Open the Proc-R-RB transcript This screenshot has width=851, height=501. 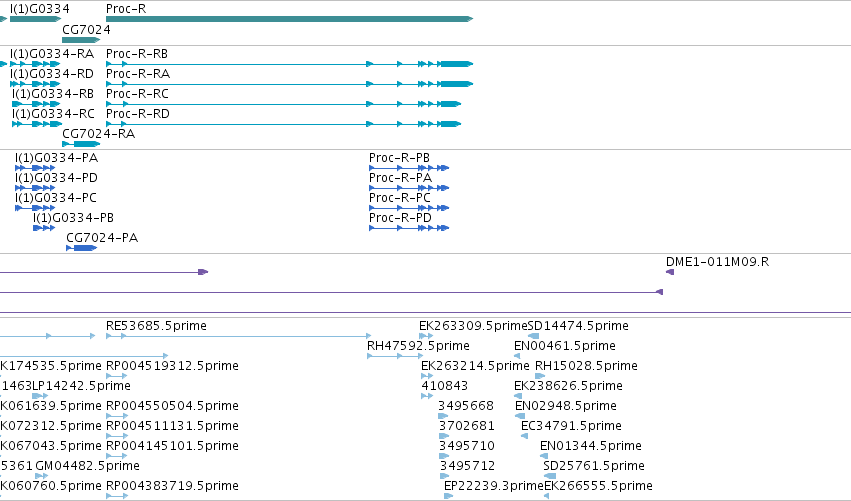pyautogui.click(x=289, y=64)
